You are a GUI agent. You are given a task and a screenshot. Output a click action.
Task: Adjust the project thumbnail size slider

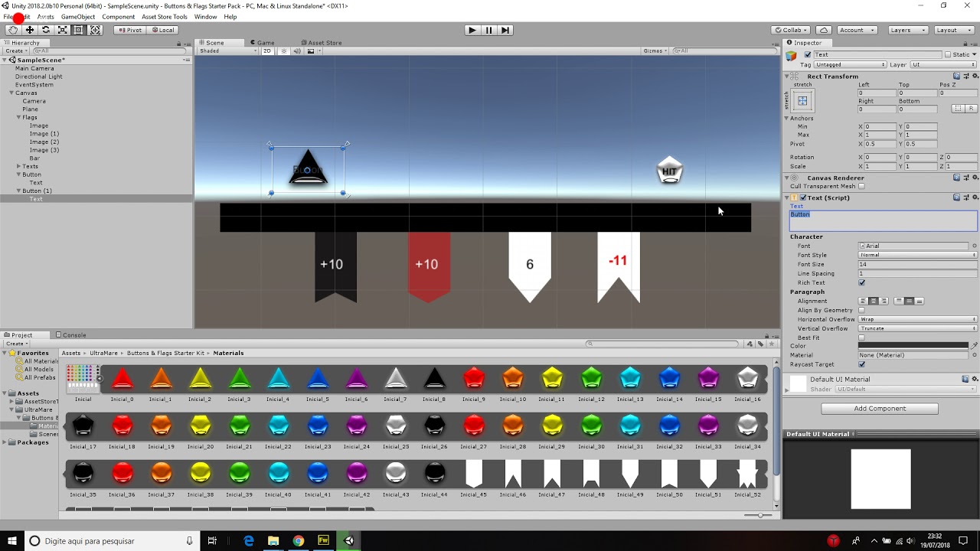[759, 515]
